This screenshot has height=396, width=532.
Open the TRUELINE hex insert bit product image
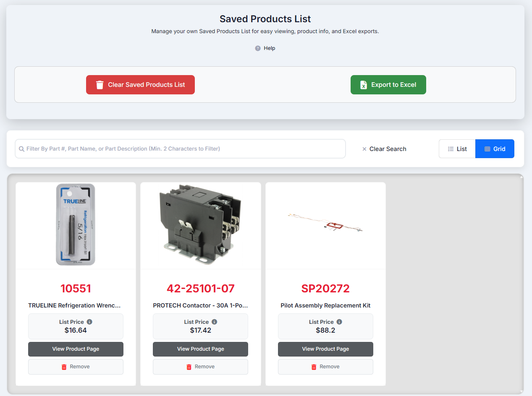[76, 225]
